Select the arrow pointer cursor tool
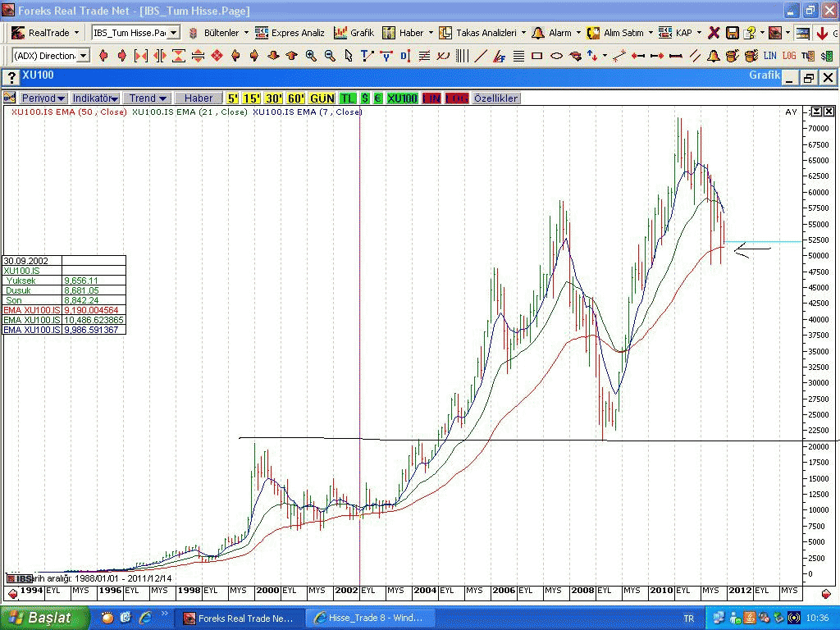The width and height of the screenshot is (840, 630). pyautogui.click(x=348, y=56)
